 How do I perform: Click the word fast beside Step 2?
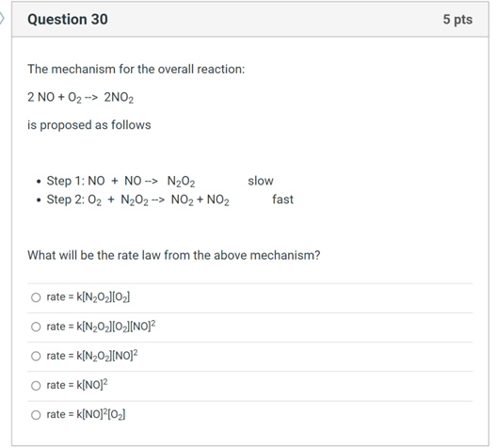click(x=282, y=200)
